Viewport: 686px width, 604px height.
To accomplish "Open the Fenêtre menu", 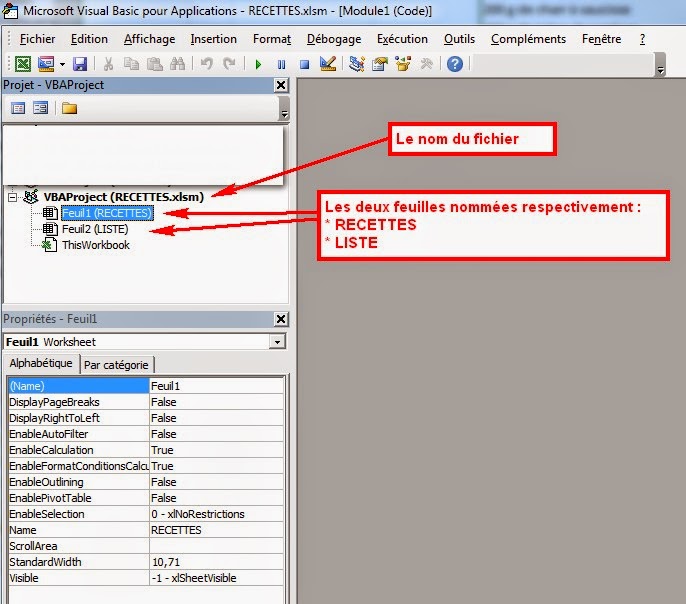I will pos(602,39).
